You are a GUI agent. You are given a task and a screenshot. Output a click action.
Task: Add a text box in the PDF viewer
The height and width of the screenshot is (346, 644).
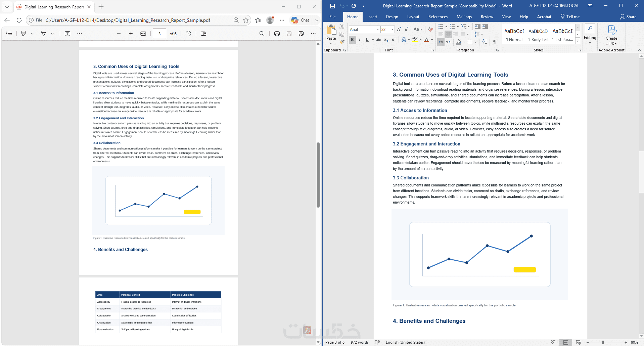tap(67, 34)
